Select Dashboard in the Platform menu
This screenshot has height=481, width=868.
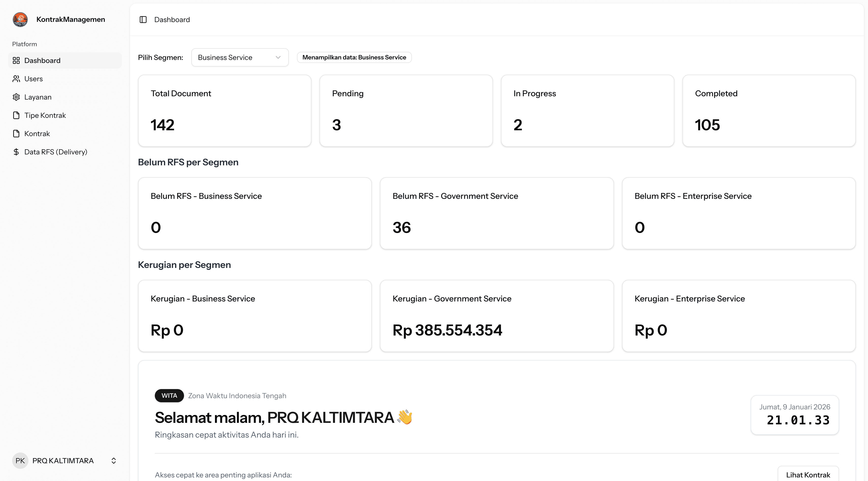pos(42,60)
